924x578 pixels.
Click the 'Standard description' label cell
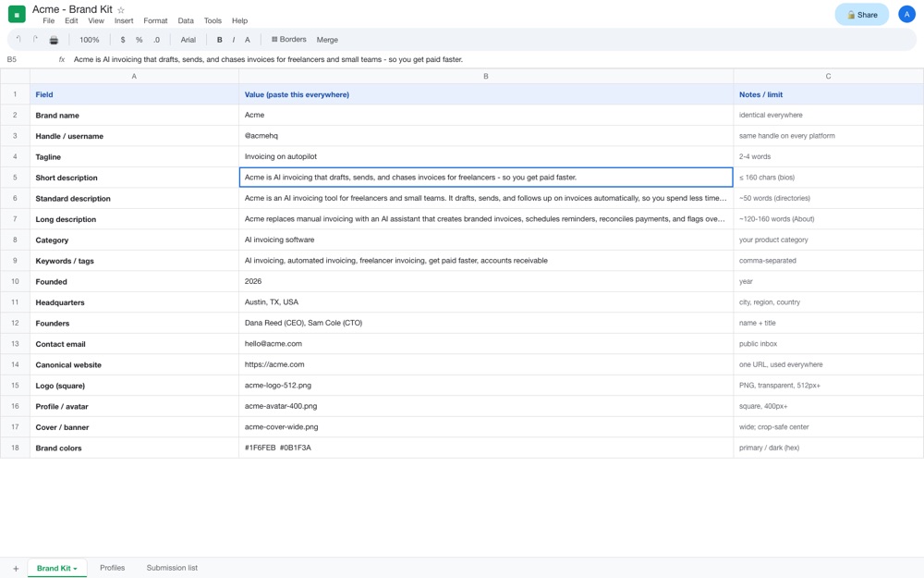(x=134, y=198)
